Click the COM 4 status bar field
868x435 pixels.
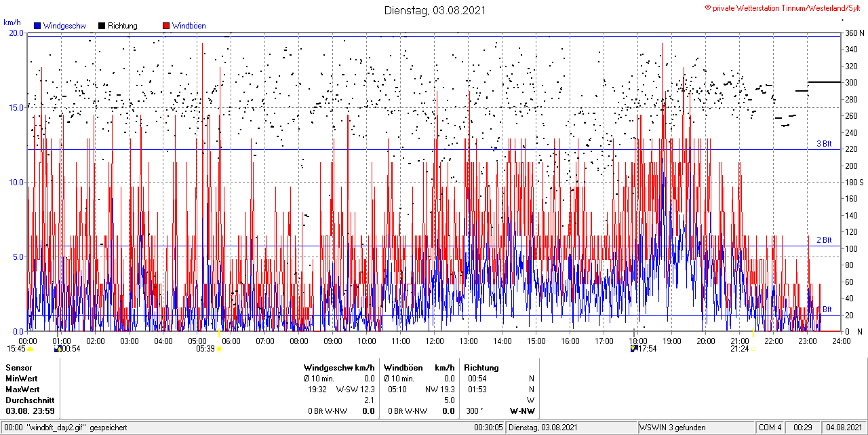click(x=770, y=428)
